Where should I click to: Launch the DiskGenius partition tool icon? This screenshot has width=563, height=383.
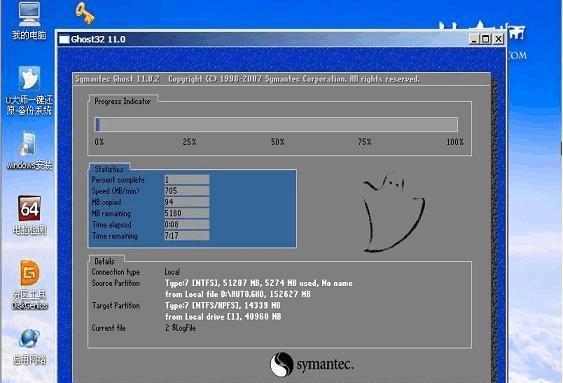[x=29, y=285]
